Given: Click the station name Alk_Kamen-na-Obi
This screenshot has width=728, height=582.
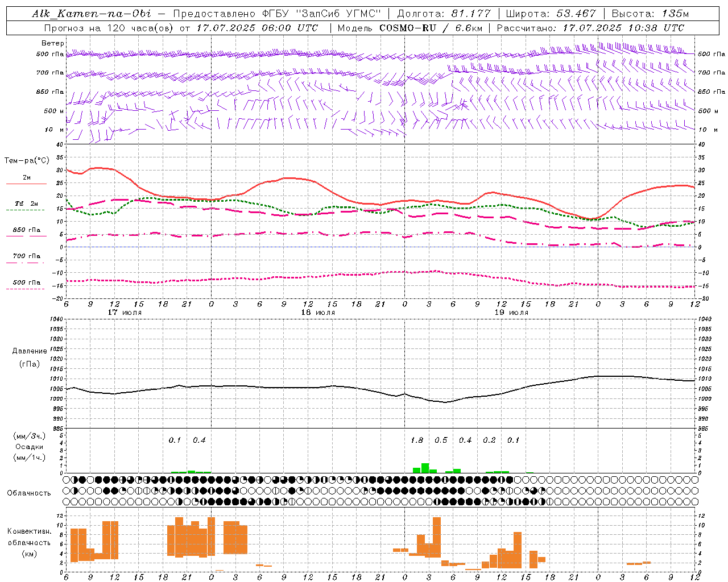Looking at the screenshot, I should (92, 14).
